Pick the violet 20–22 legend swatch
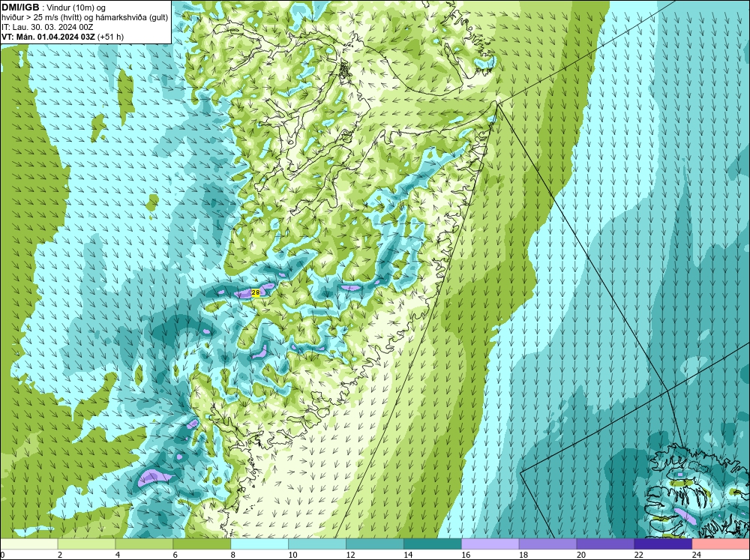Viewport: 750px width, 560px height. click(605, 544)
